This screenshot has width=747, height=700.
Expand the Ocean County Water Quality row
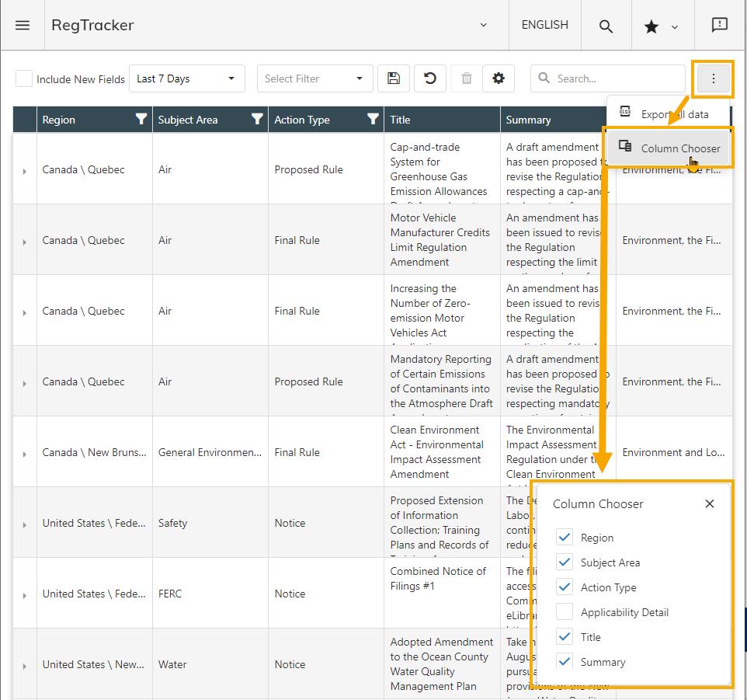pos(24,666)
